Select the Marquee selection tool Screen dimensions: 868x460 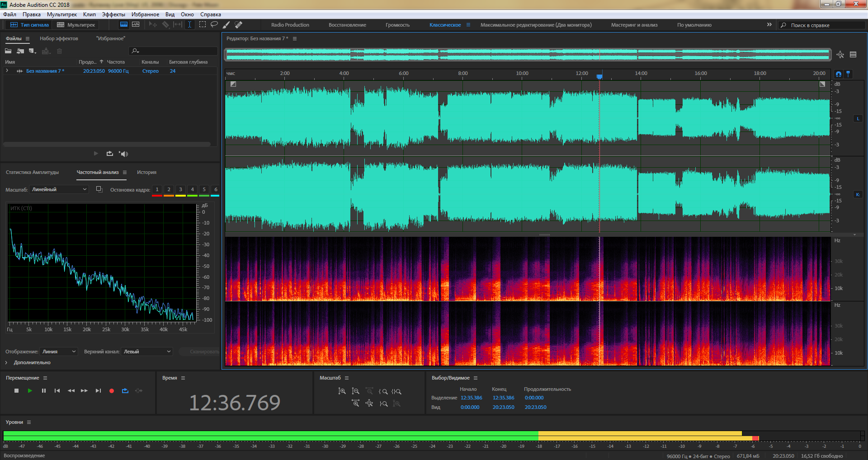click(x=203, y=24)
